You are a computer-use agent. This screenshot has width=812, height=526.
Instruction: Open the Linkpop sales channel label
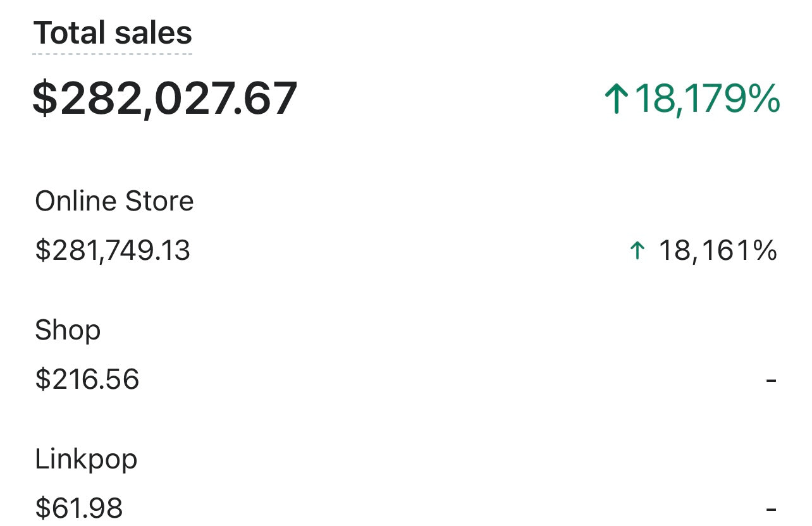pyautogui.click(x=86, y=459)
